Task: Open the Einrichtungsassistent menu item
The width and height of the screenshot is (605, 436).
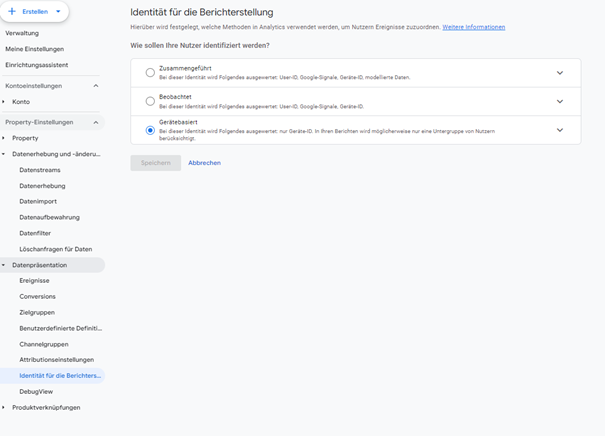Action: tap(36, 65)
